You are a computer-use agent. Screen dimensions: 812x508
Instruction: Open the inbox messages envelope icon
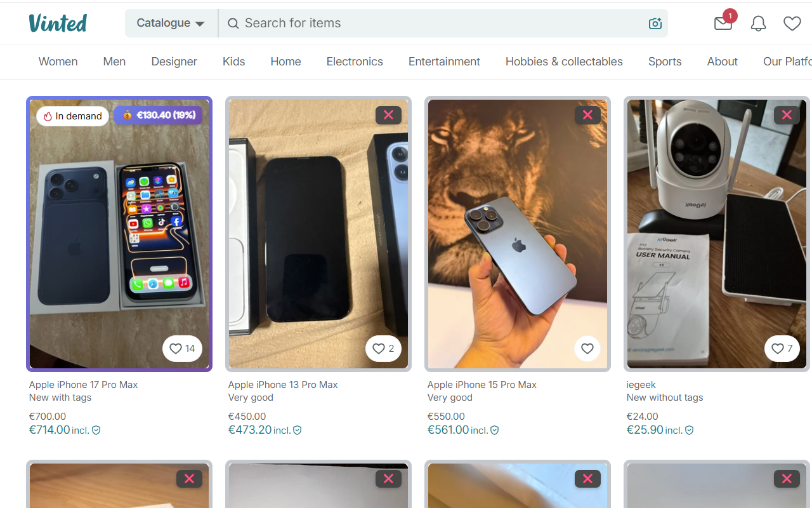[723, 23]
